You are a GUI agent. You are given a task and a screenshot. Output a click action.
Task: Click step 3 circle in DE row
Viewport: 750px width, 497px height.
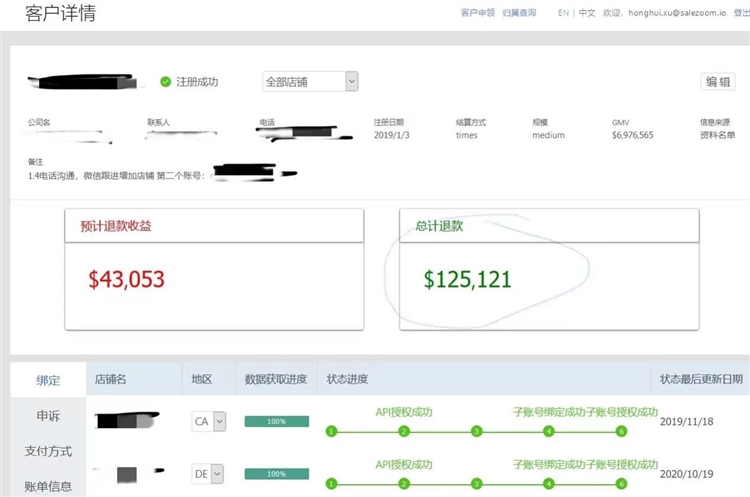(476, 484)
